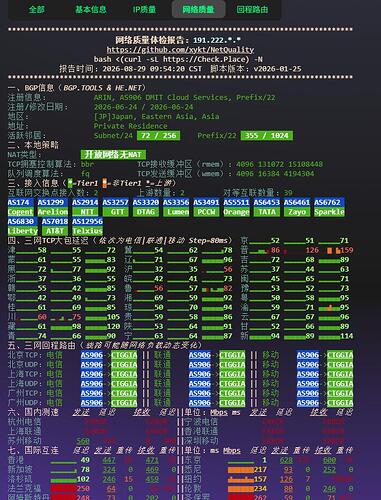Viewport: 381px width, 500px height.
Task: Click the Lumen label
Action: 176,212
